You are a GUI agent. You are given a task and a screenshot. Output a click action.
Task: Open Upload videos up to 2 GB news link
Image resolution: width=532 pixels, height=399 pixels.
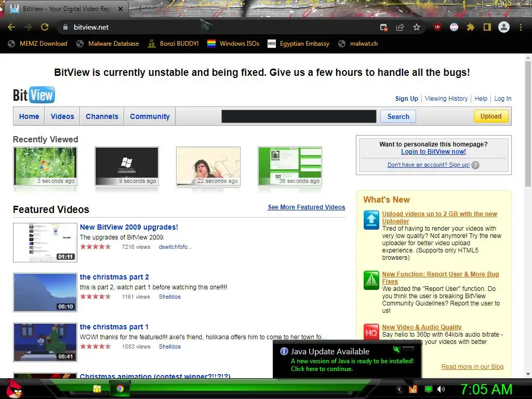(x=440, y=218)
